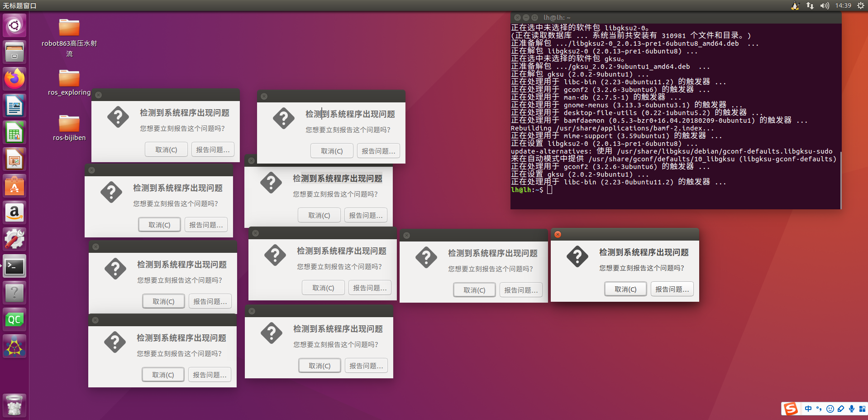Open the Sogou emoji picker
Image resolution: width=868 pixels, height=420 pixels.
830,409
